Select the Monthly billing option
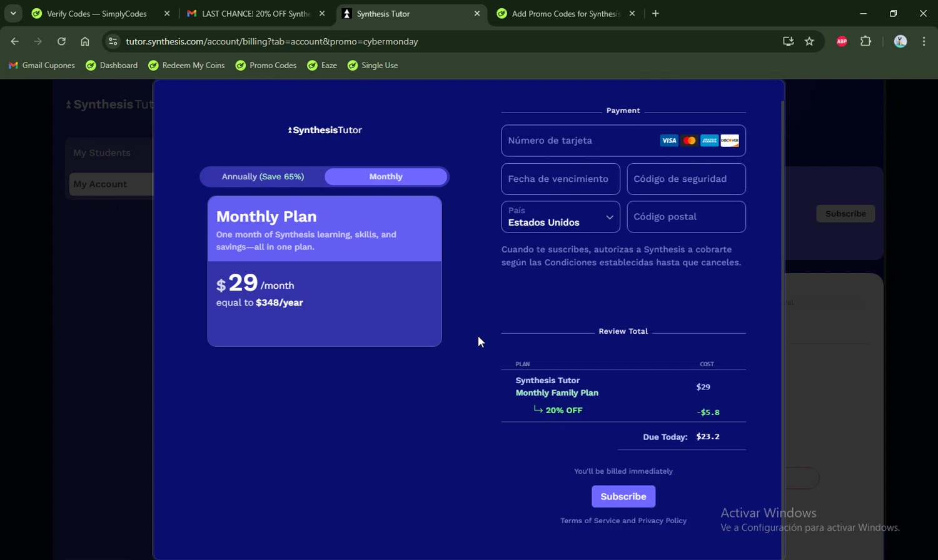This screenshot has width=938, height=560. click(386, 177)
